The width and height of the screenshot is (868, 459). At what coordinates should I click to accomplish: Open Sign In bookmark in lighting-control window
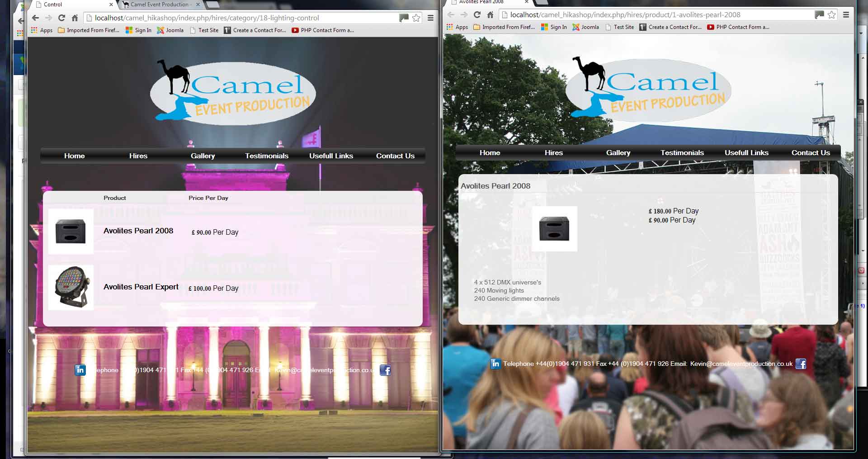pyautogui.click(x=138, y=30)
